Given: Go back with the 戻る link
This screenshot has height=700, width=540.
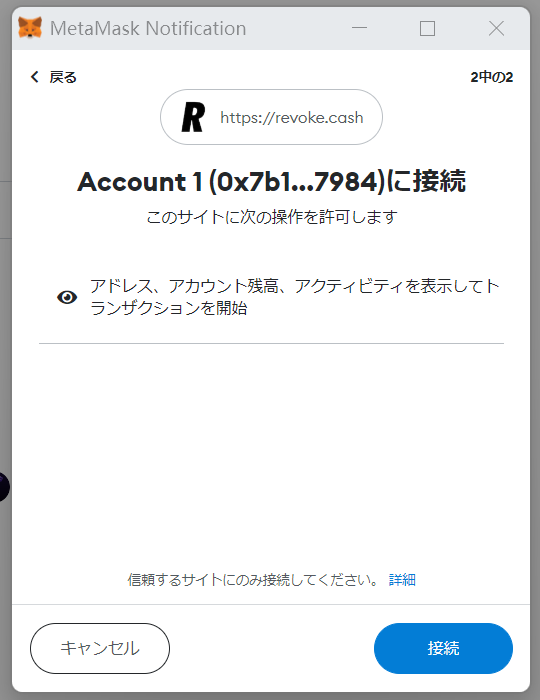Looking at the screenshot, I should point(54,77).
